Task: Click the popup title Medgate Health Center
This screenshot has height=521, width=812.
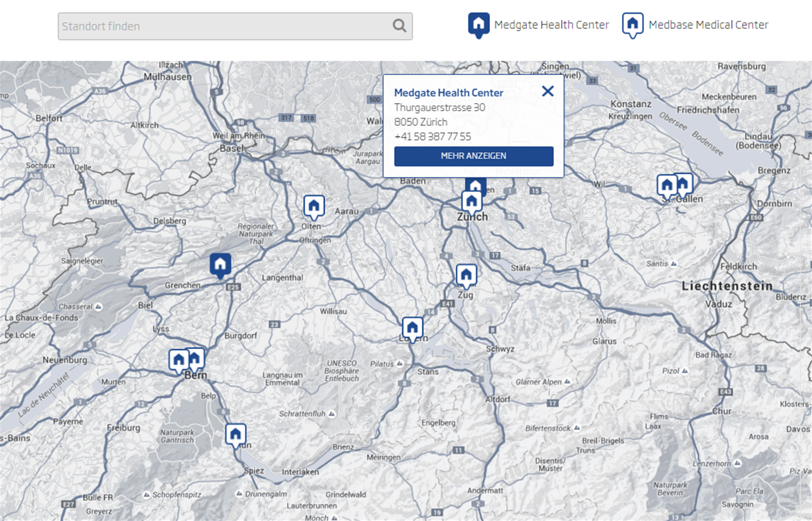Action: [448, 93]
